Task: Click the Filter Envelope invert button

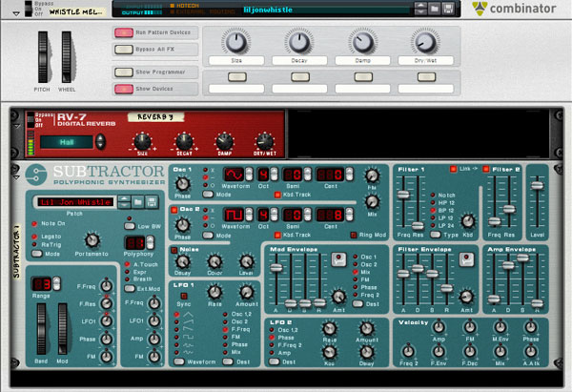Action: coord(466,259)
